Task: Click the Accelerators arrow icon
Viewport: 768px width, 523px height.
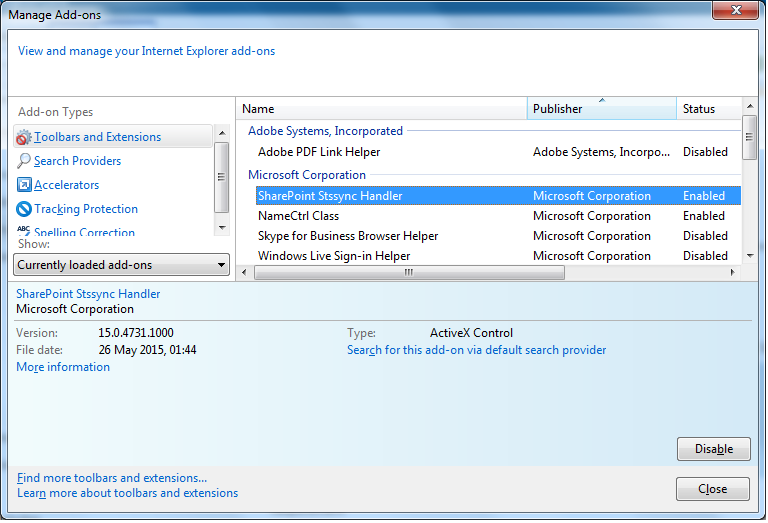Action: 24,185
